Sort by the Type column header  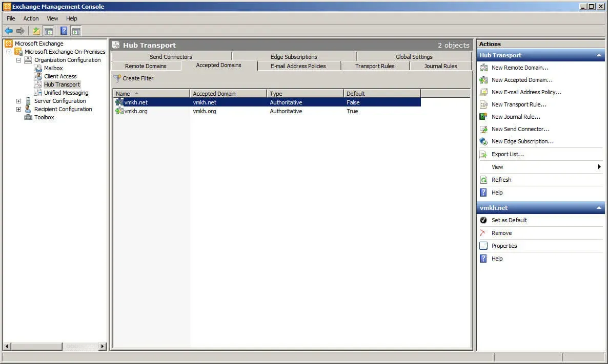pyautogui.click(x=305, y=94)
